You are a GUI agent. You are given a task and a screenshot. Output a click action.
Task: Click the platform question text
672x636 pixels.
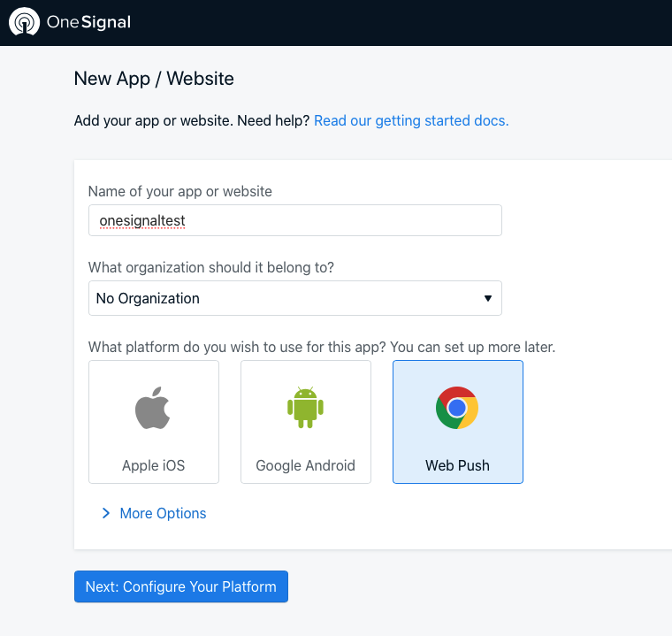click(322, 347)
